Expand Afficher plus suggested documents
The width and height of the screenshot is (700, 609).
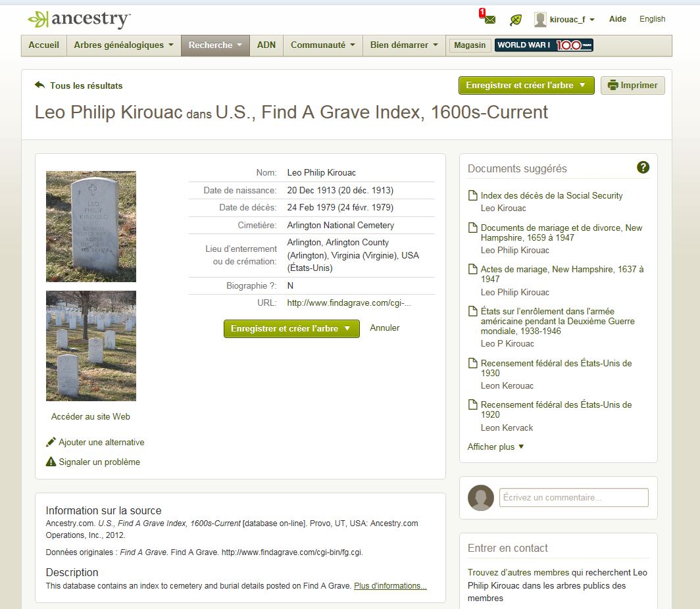(495, 447)
